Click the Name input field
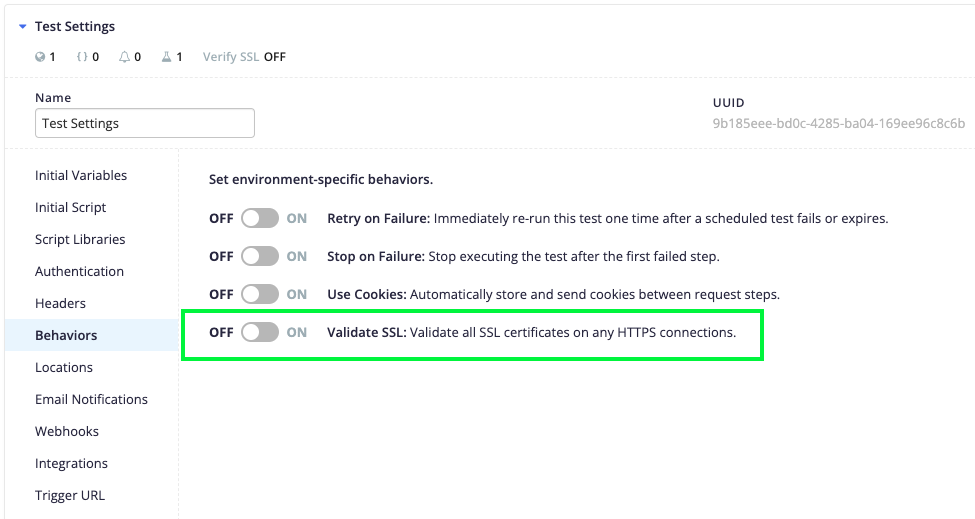Viewport: 975px width, 519px height. point(145,123)
